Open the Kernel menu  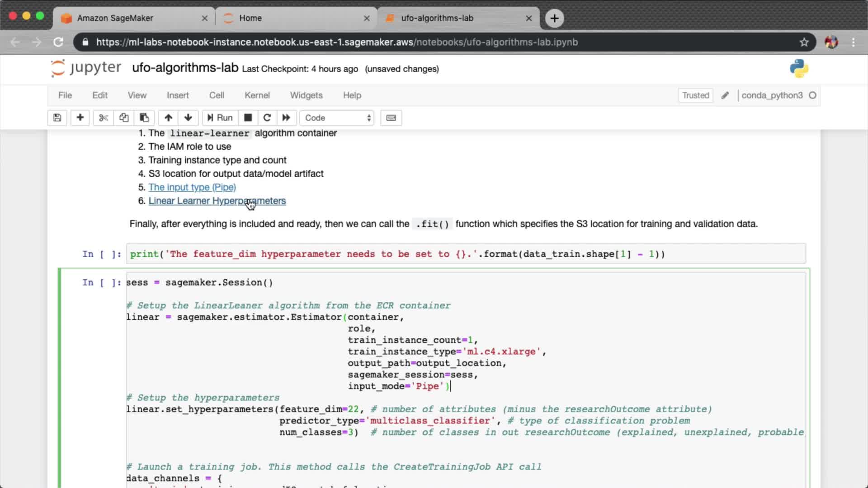pyautogui.click(x=257, y=95)
